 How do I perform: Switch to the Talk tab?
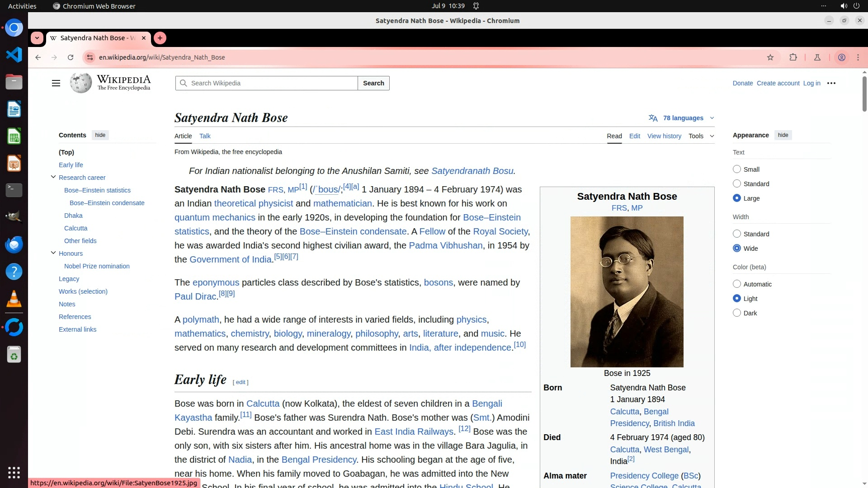[205, 136]
